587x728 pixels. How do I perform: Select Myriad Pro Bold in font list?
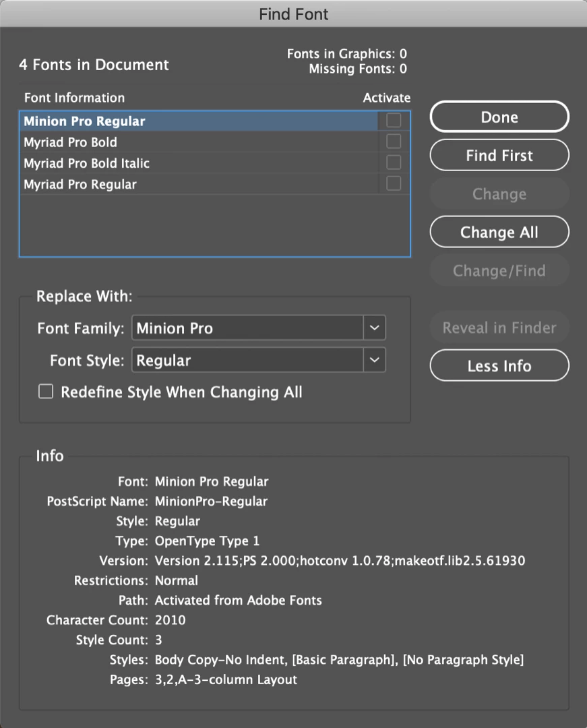[x=199, y=142]
